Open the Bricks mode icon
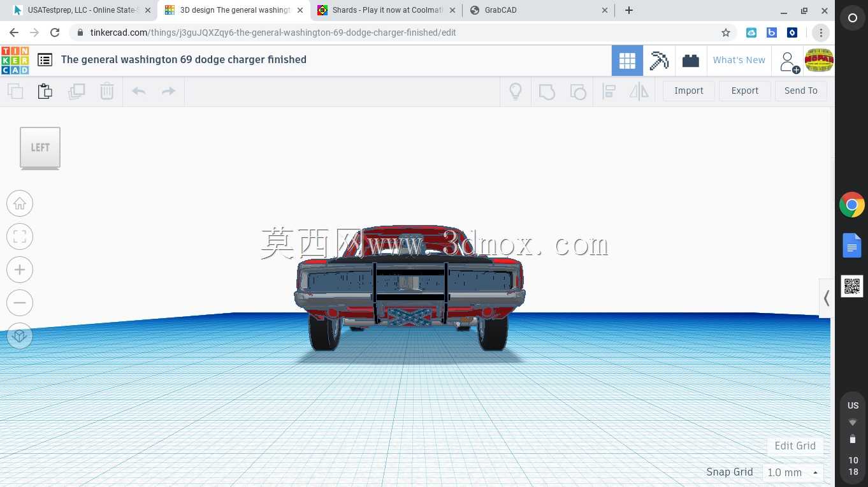 click(x=690, y=61)
